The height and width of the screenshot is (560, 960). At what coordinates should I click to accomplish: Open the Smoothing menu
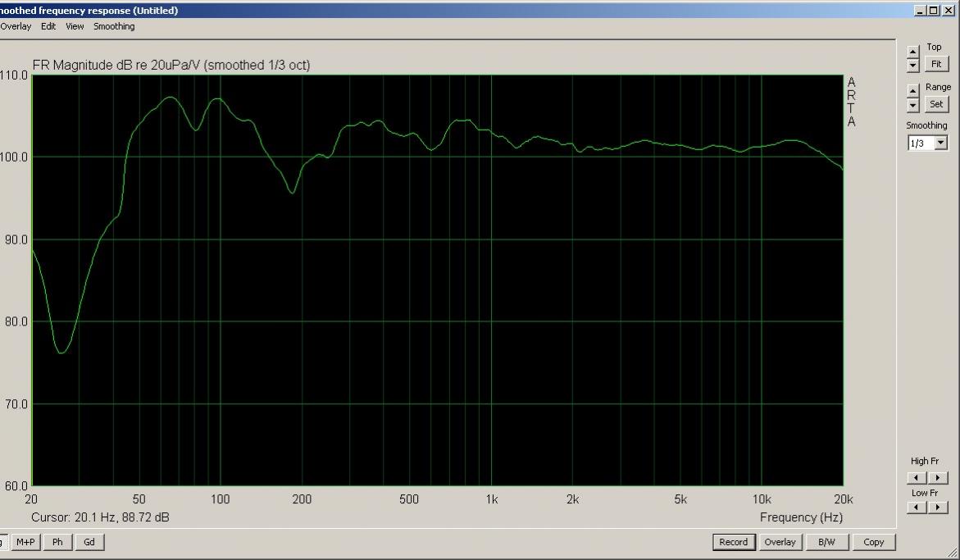pyautogui.click(x=114, y=26)
